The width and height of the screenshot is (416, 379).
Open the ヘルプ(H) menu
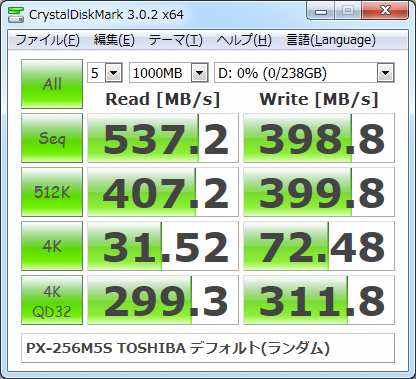[244, 40]
